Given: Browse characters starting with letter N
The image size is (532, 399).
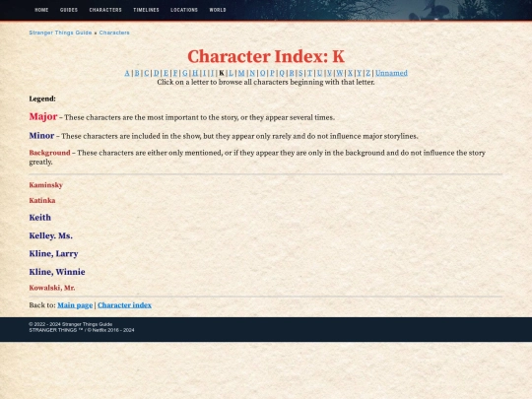Looking at the screenshot, I should (x=252, y=73).
